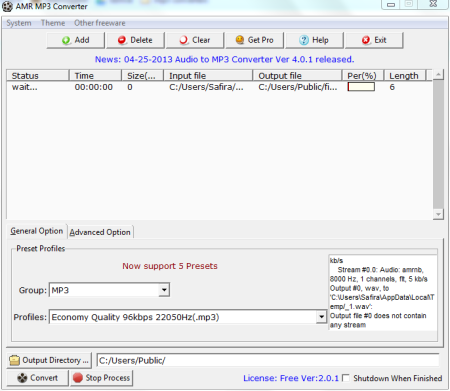Click the file list scroll up arrow
The height and width of the screenshot is (391, 450).
coord(438,74)
